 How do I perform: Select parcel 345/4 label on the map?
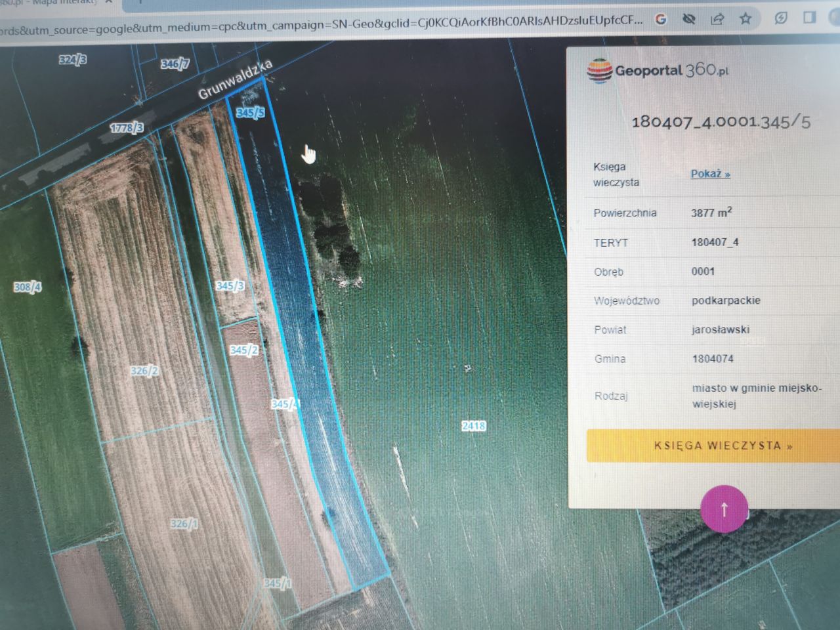pos(284,404)
